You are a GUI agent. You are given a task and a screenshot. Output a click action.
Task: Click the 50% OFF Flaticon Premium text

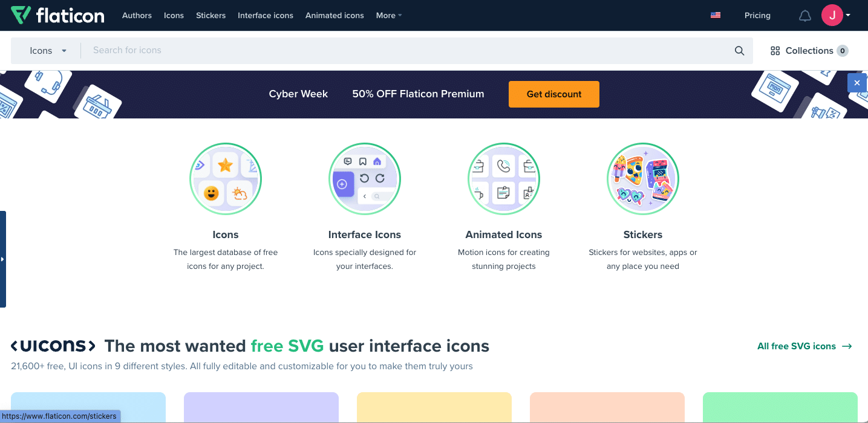(x=418, y=94)
